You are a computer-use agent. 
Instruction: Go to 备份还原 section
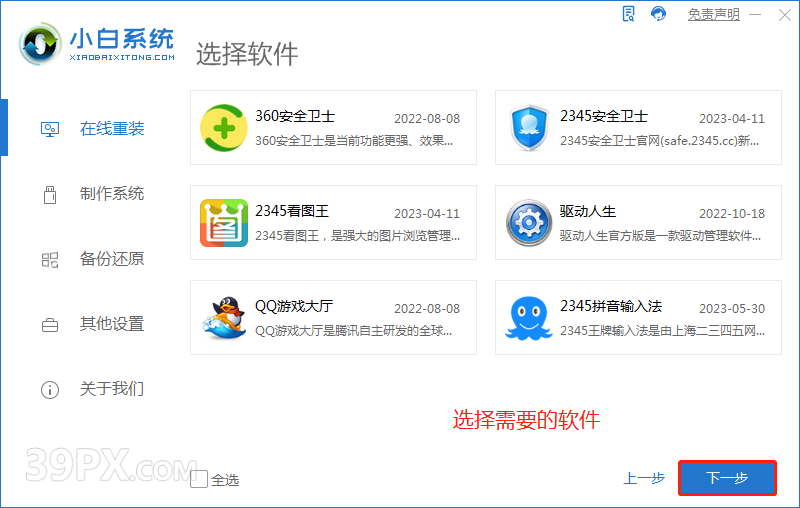(x=111, y=259)
